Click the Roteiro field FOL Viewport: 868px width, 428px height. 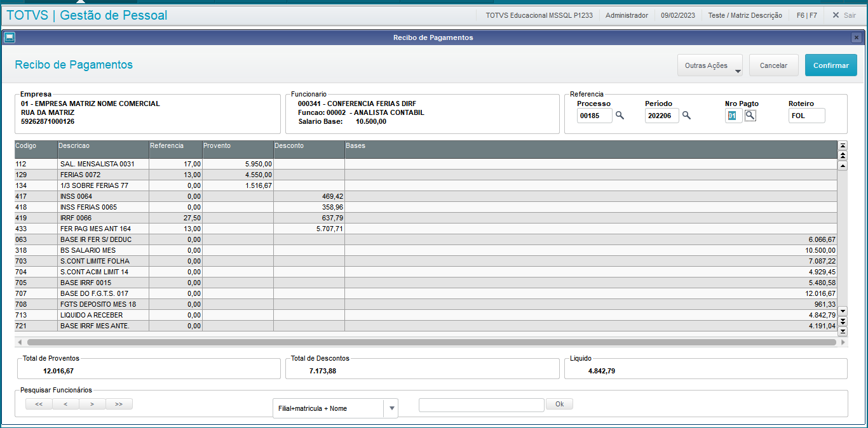(806, 116)
